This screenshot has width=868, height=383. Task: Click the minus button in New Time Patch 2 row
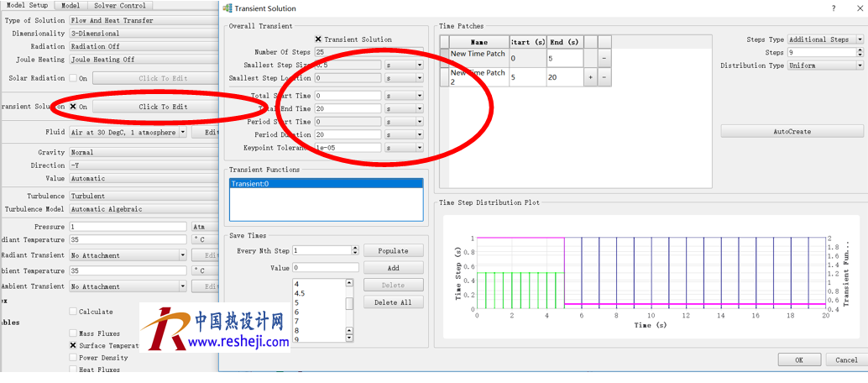click(604, 77)
